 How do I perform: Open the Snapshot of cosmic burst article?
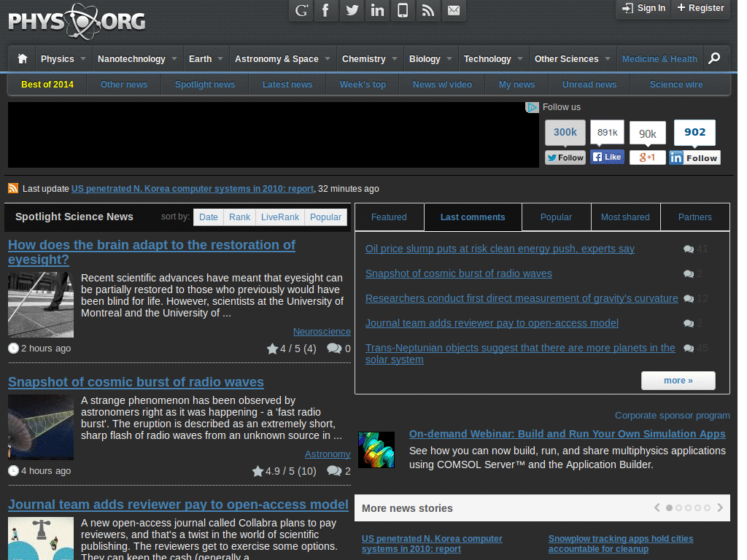click(x=136, y=382)
